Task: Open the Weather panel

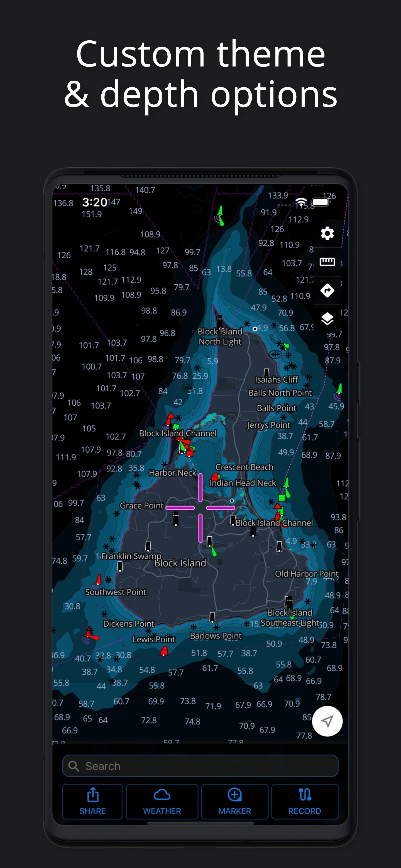Action: click(162, 801)
